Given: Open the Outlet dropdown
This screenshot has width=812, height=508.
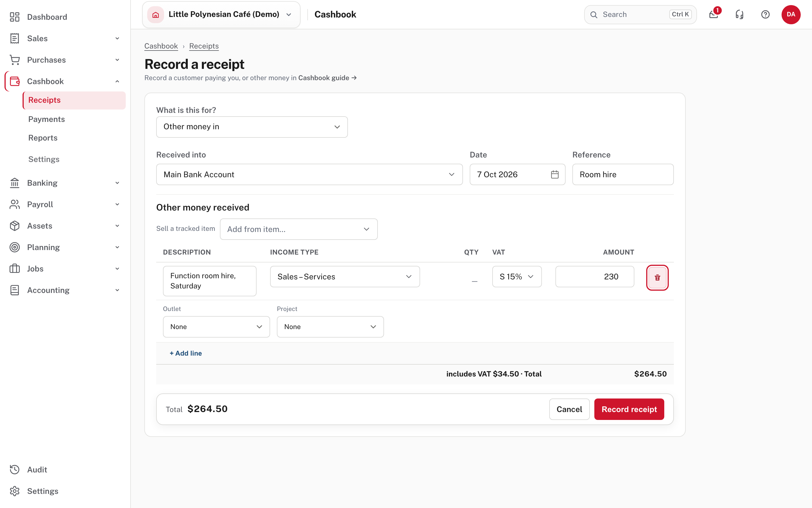Looking at the screenshot, I should click(217, 327).
